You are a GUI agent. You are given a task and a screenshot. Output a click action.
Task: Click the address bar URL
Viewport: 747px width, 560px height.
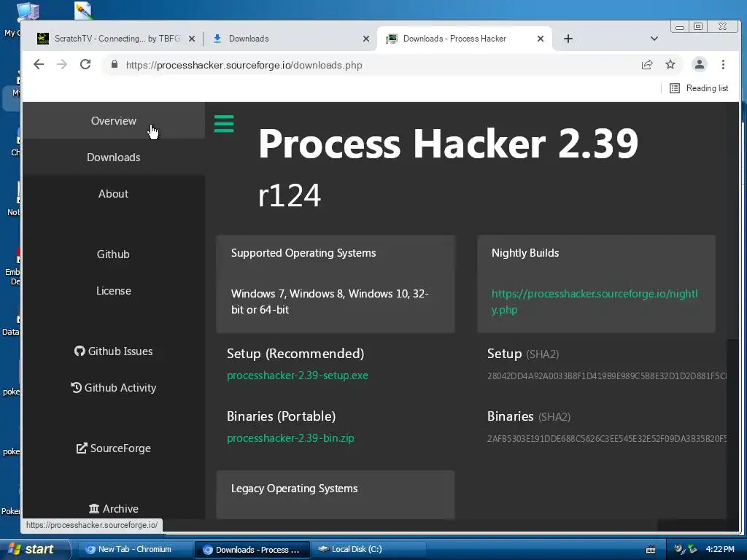point(244,65)
